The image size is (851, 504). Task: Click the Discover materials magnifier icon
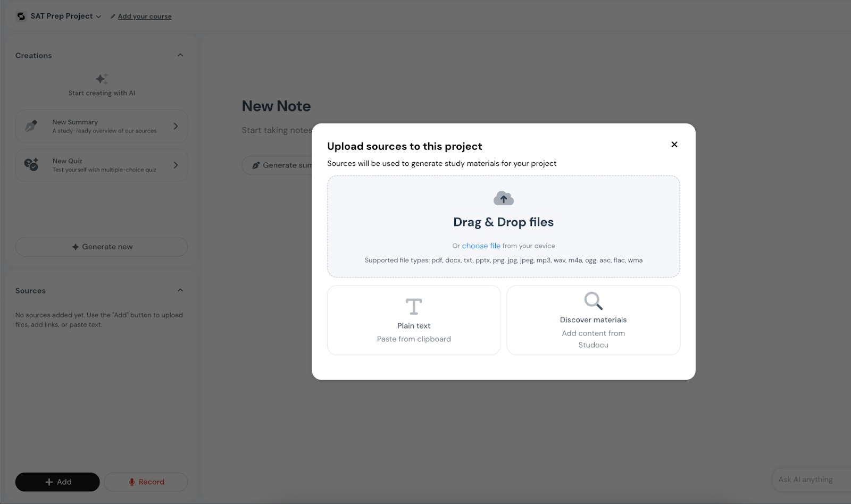[593, 301]
